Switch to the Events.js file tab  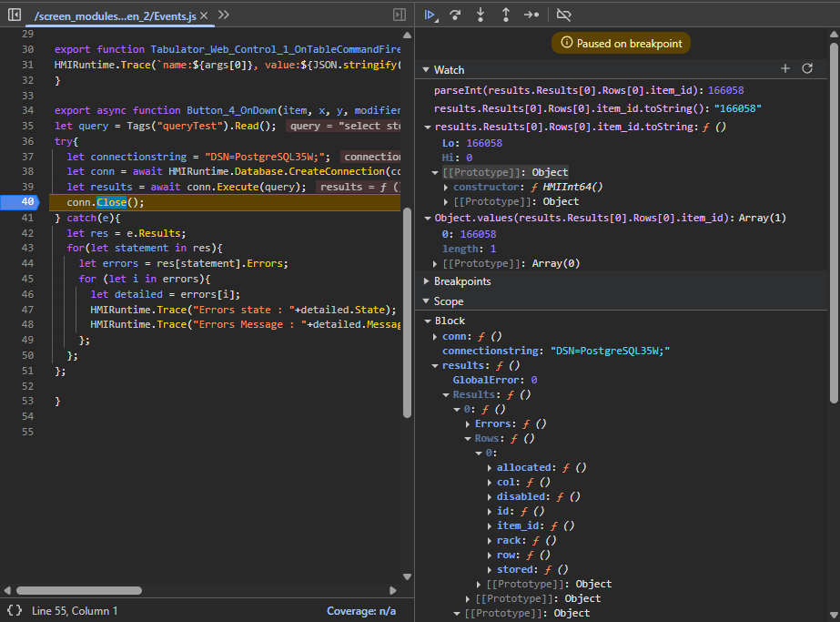pos(114,15)
